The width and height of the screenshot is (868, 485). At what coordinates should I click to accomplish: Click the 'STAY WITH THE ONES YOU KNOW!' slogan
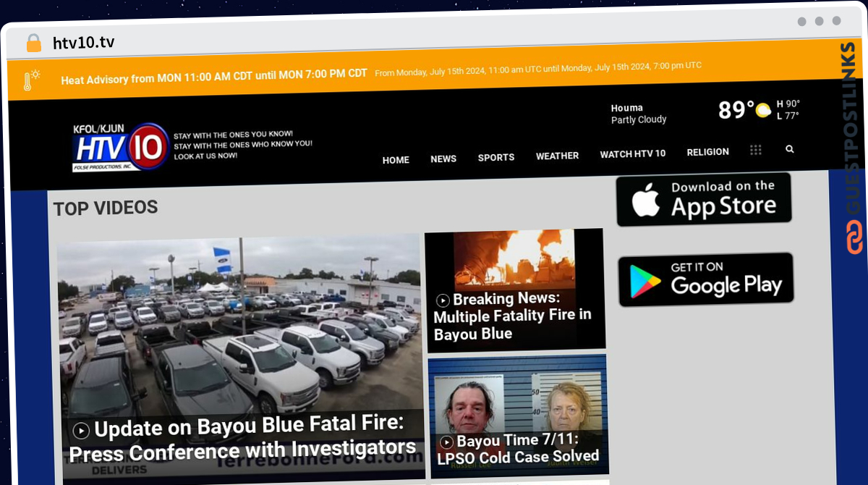[233, 135]
